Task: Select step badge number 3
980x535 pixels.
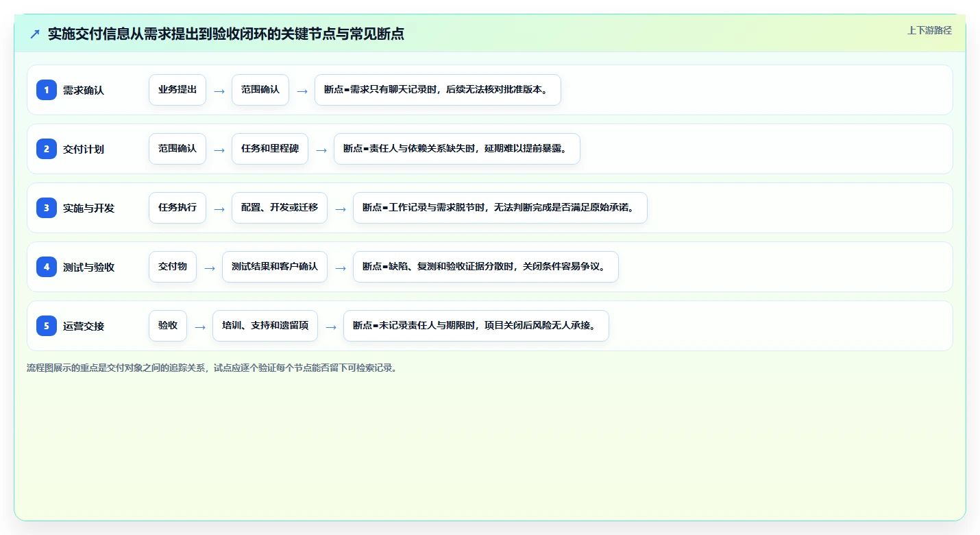Action: [47, 208]
